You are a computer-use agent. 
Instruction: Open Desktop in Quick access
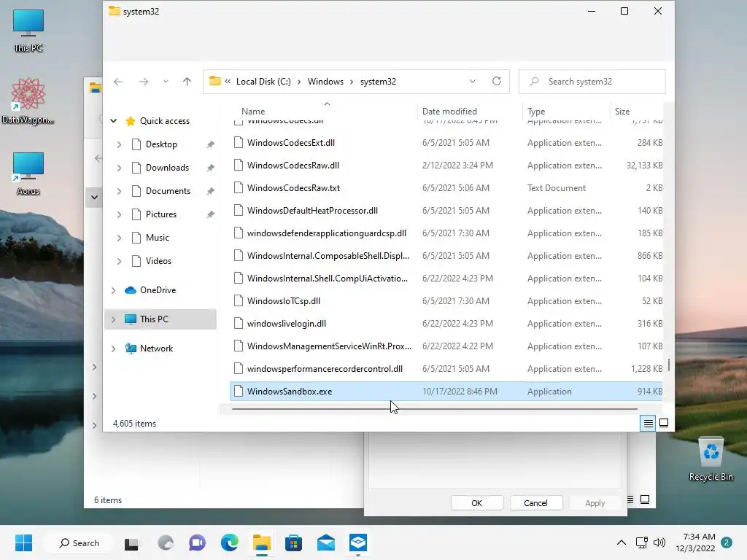[x=161, y=144]
